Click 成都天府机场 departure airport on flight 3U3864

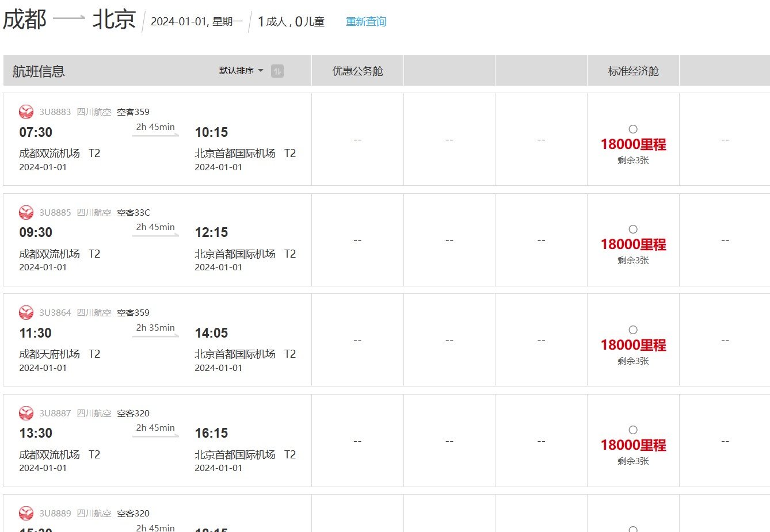tap(49, 354)
